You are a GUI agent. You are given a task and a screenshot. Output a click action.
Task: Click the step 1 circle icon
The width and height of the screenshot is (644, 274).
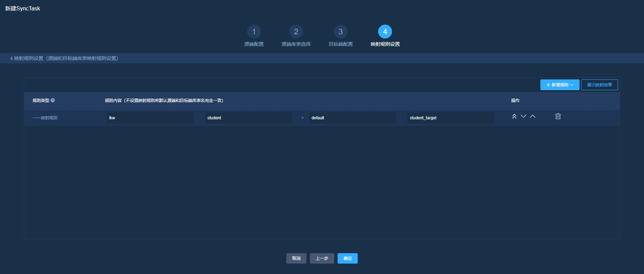[x=254, y=32]
